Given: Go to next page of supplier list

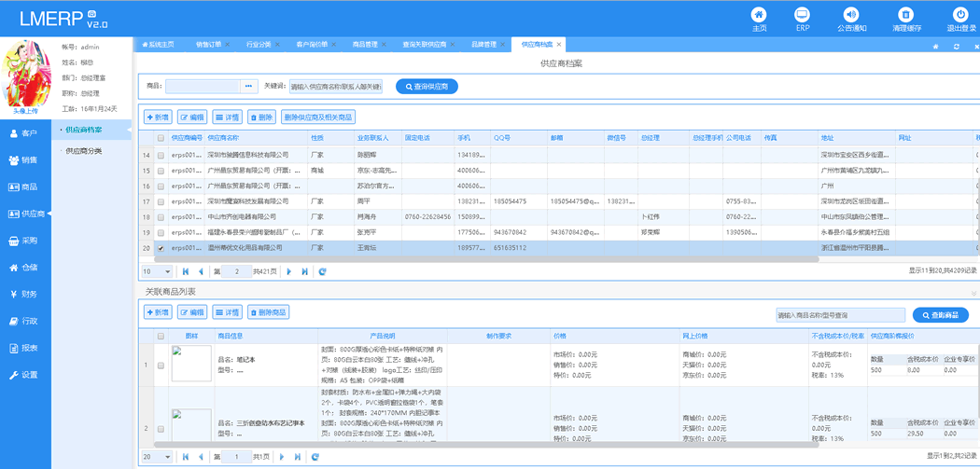Looking at the screenshot, I should (x=288, y=271).
